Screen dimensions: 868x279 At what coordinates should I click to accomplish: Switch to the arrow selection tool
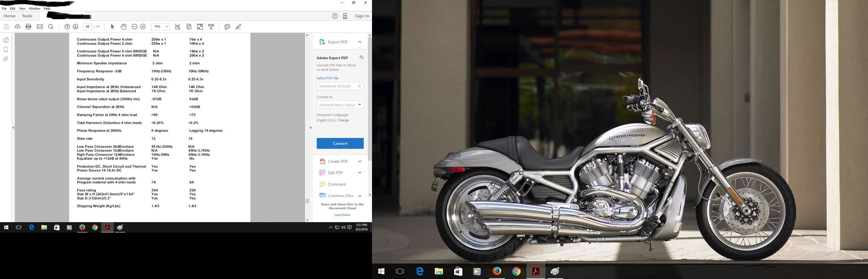[x=112, y=27]
